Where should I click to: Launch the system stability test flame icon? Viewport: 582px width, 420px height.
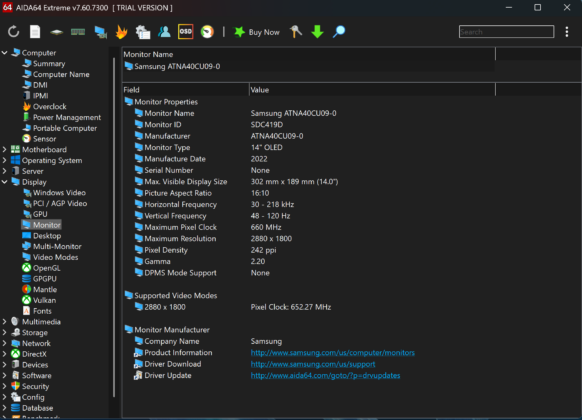121,32
